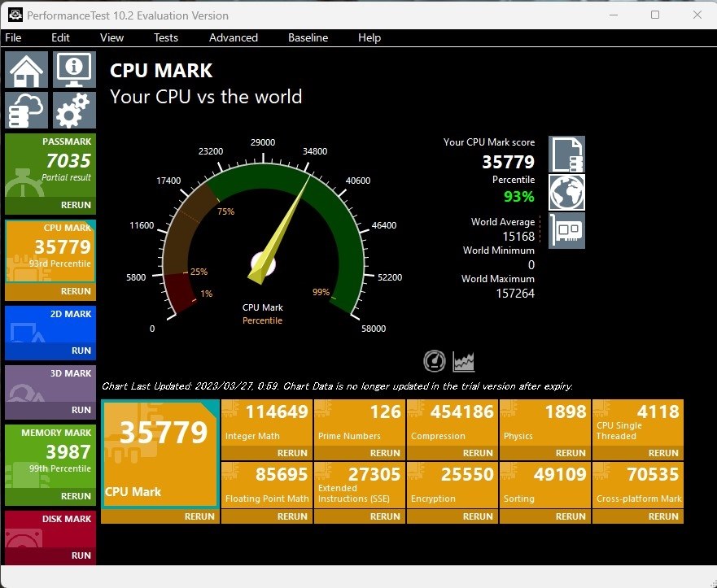The image size is (717, 588).
Task: Click the Integer Math 114649 tile
Action: 267,423
